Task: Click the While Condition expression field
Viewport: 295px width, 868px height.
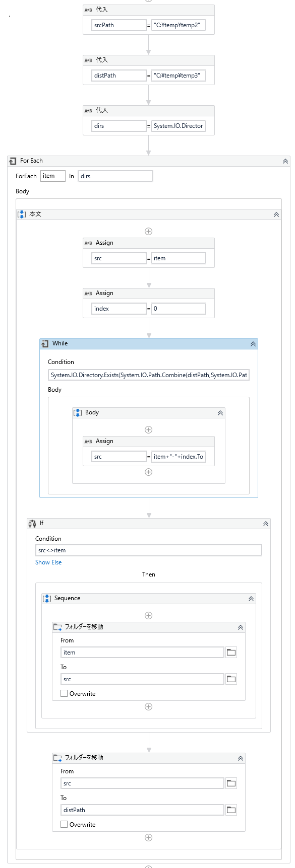Action: (x=149, y=375)
